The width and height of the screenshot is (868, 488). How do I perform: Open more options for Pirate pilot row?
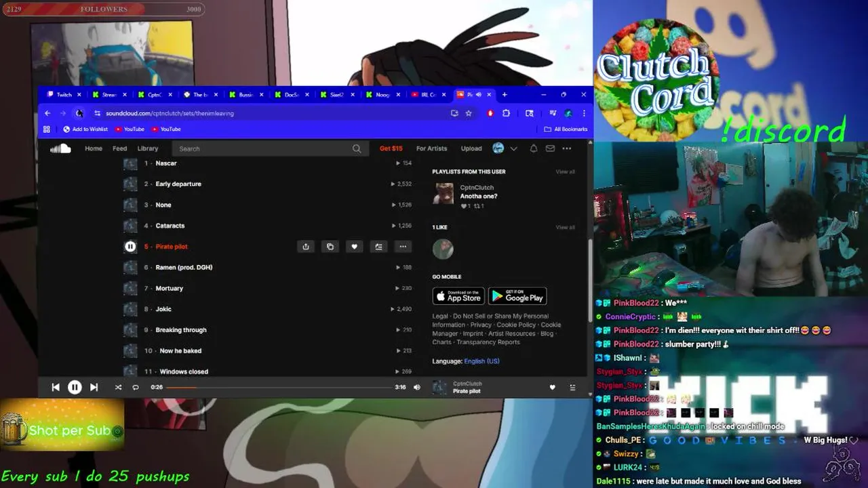(403, 247)
